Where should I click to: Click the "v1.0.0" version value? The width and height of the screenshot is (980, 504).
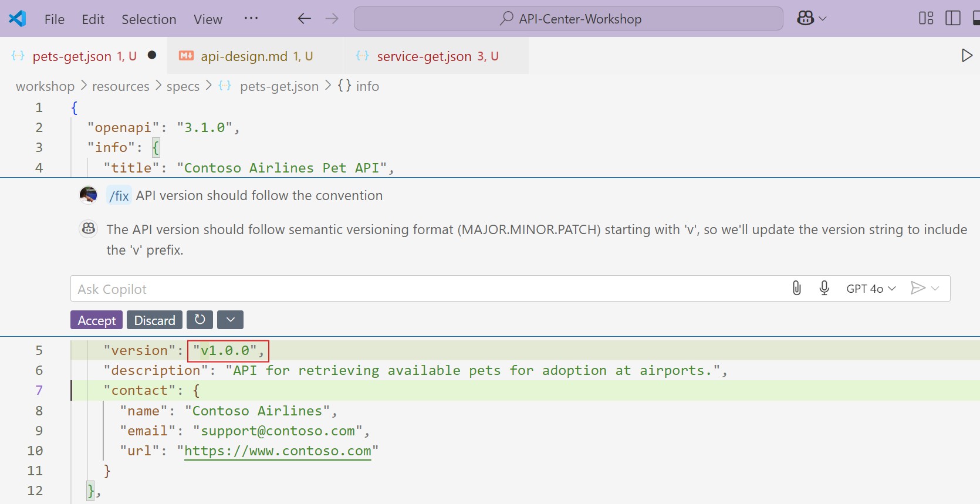click(x=225, y=350)
